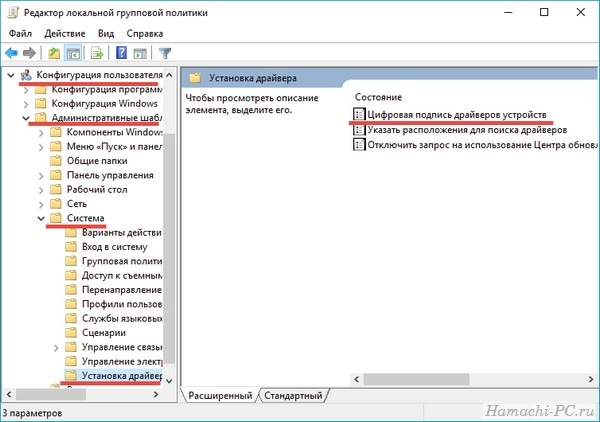Toggle the Show/Hide console tree icon
600x422 pixels.
click(x=73, y=53)
